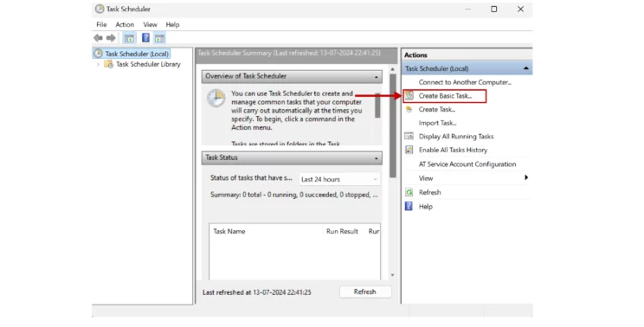This screenshot has height=327, width=644.
Task: Collapse the Overview of Task Scheduler section
Action: 377,77
